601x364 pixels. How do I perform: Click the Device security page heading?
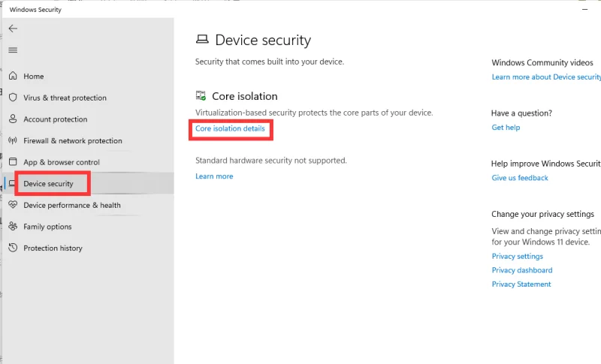click(x=263, y=40)
